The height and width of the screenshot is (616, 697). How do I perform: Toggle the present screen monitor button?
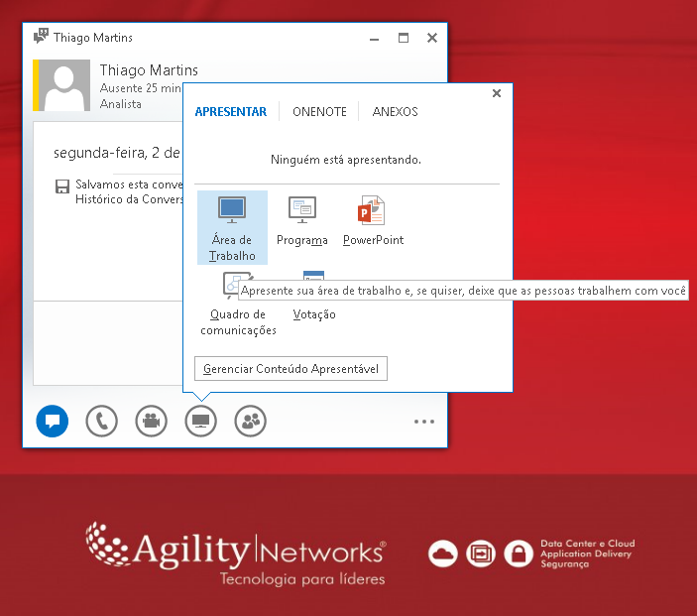tap(200, 422)
